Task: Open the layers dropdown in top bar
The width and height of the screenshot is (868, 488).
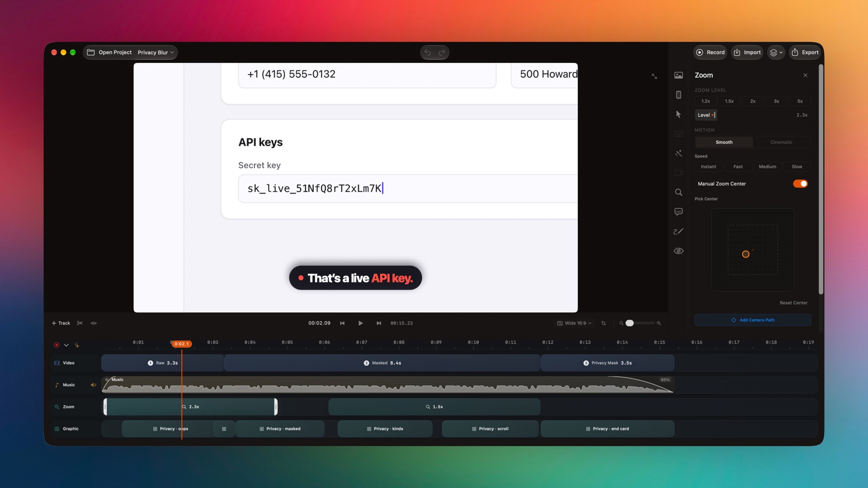Action: (x=776, y=52)
